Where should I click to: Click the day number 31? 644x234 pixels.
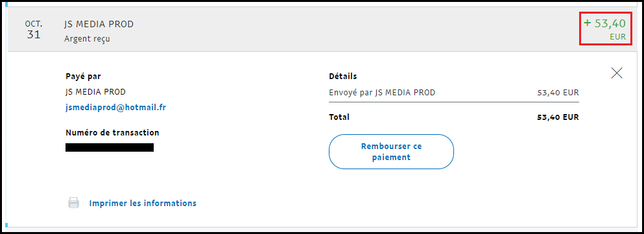[34, 35]
